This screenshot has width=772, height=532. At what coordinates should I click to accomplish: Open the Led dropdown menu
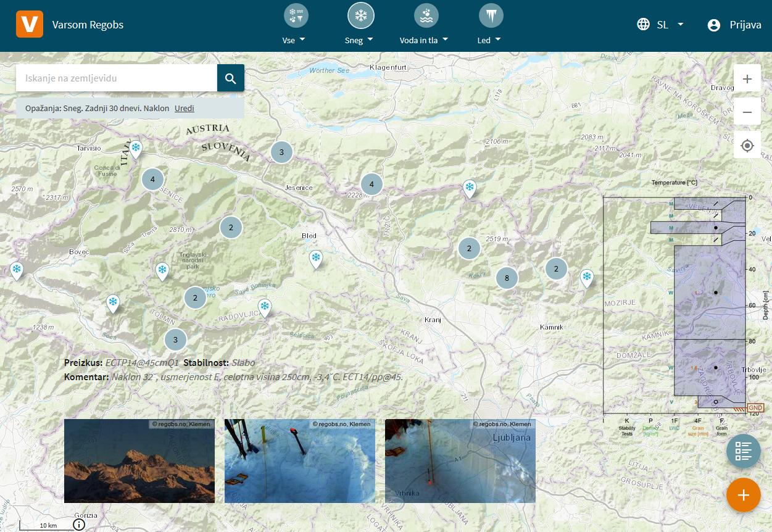pos(488,40)
